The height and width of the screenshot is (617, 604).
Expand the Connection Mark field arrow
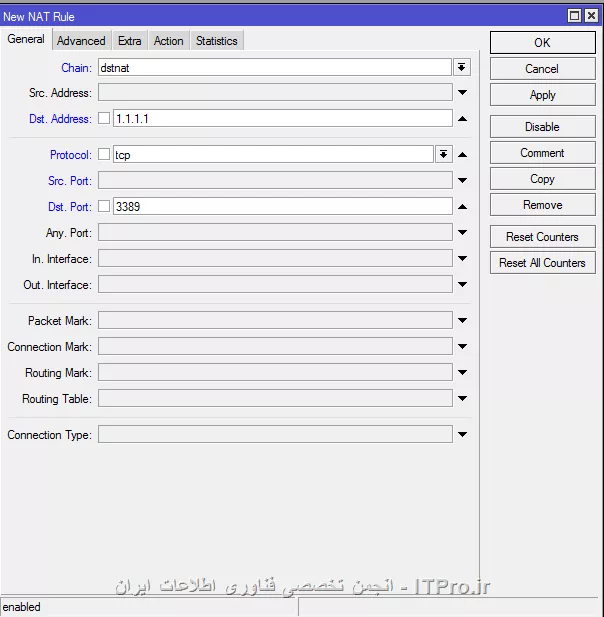pos(462,346)
